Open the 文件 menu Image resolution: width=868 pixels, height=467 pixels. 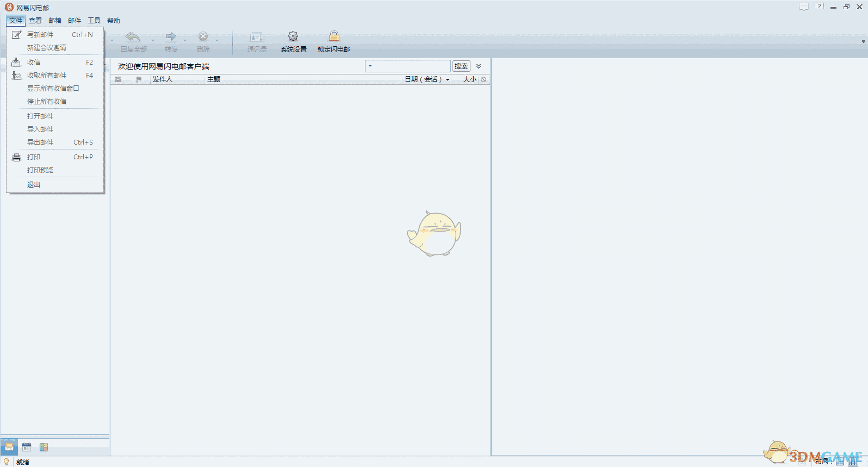tap(16, 21)
